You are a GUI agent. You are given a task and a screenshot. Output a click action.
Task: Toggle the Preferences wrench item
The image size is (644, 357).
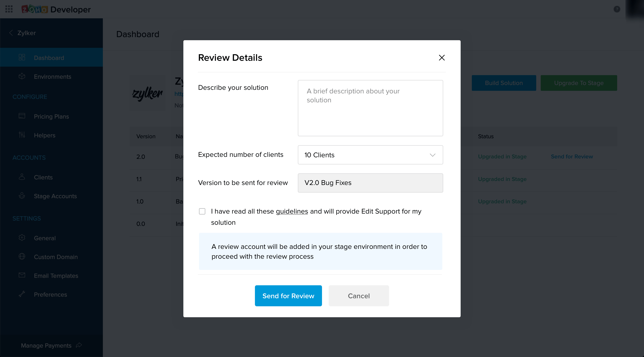tap(51, 294)
